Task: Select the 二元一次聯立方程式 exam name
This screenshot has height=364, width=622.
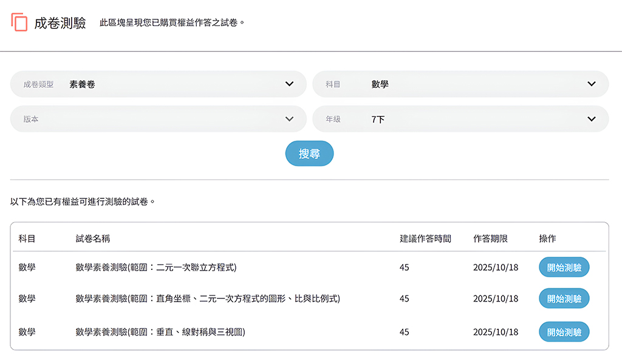Action: point(155,267)
